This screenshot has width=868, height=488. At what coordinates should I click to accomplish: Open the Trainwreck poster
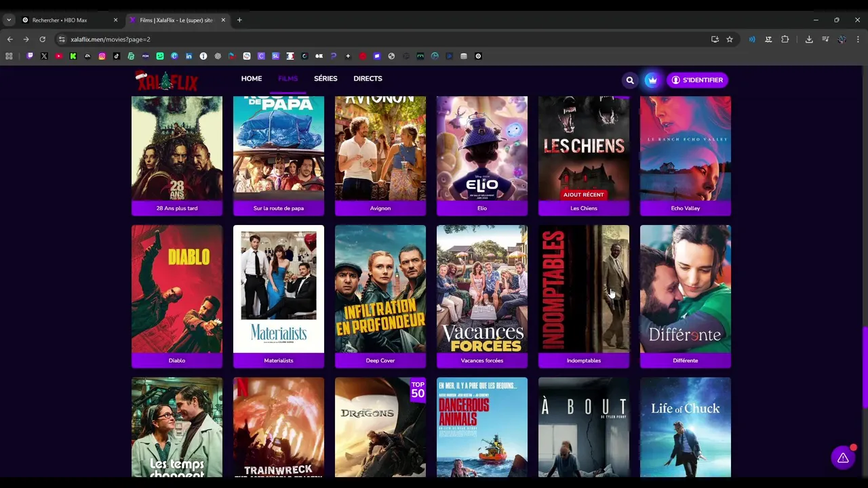(279, 428)
